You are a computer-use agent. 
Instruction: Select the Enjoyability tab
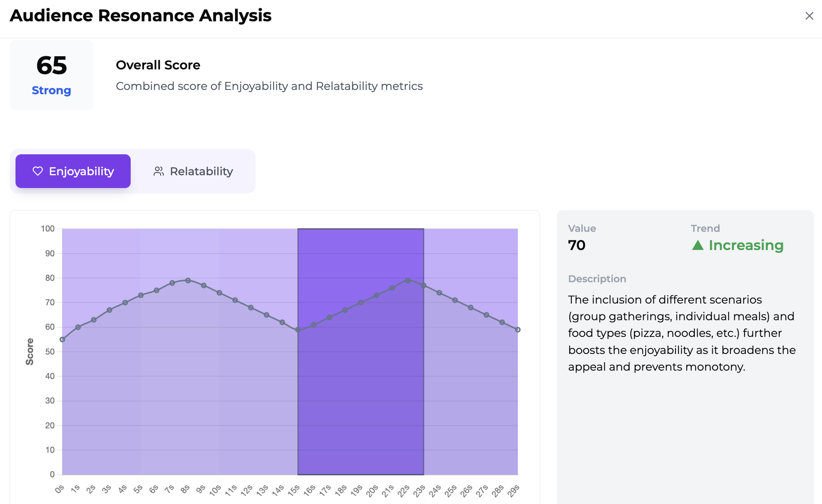(x=73, y=171)
